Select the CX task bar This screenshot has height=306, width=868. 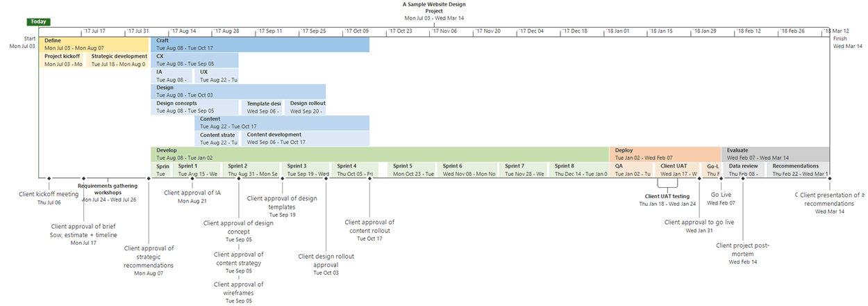[x=195, y=60]
